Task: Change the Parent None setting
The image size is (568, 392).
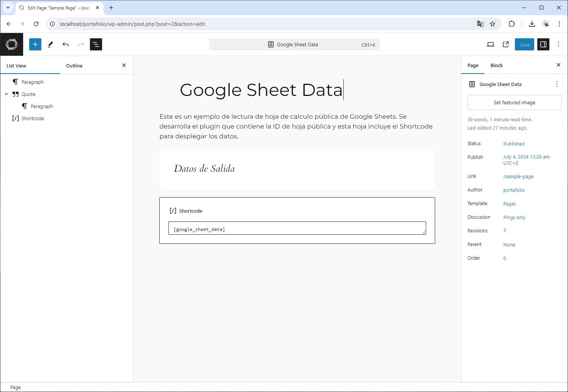Action: click(509, 245)
